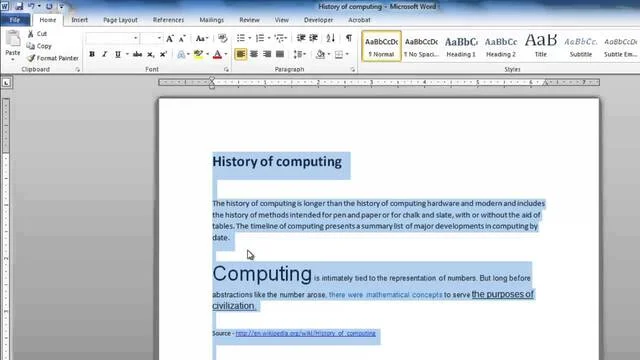Image resolution: width=640 pixels, height=360 pixels.
Task: Switch to the Review tab
Action: (249, 20)
